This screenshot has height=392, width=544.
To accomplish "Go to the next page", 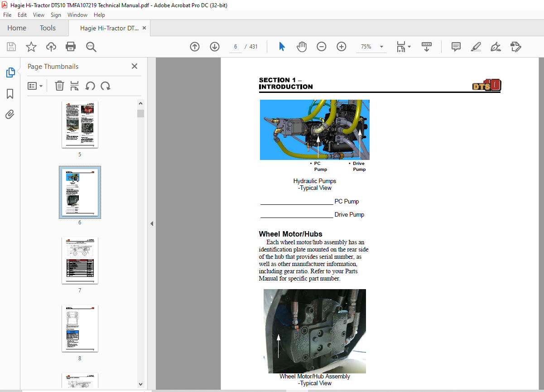I will [215, 47].
